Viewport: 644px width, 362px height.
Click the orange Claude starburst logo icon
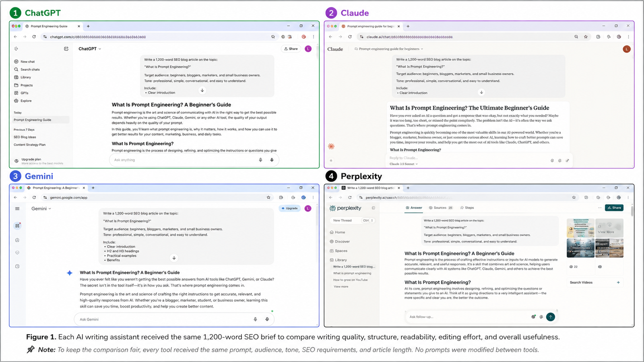[331, 146]
